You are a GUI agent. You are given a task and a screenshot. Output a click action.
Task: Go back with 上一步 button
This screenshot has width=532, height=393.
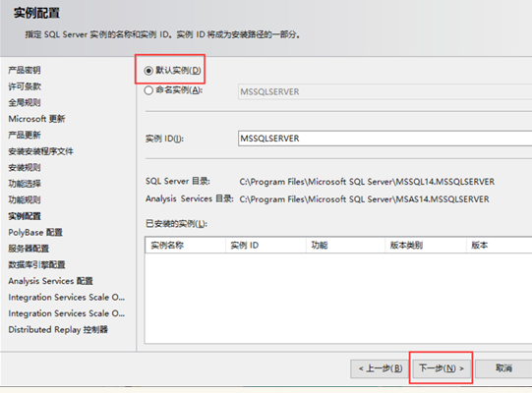point(381,368)
